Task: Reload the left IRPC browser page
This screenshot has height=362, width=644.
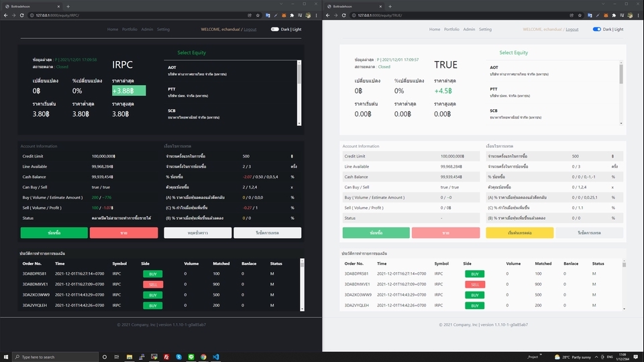Action: pos(23,15)
